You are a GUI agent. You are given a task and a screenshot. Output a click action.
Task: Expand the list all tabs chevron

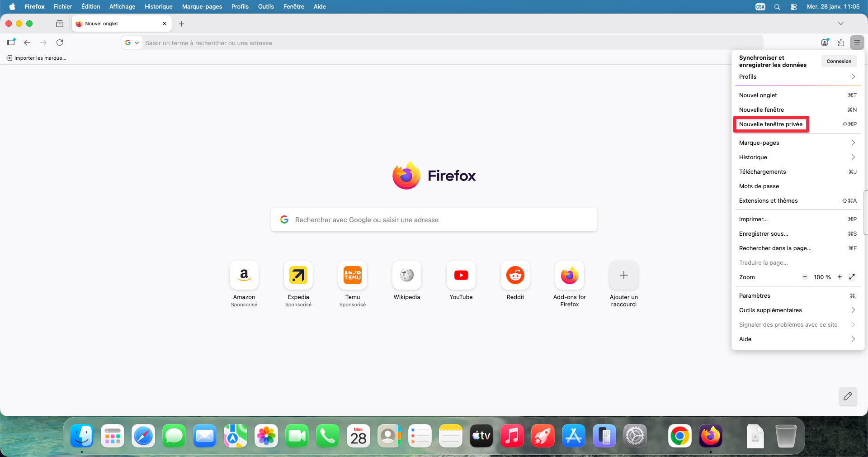pyautogui.click(x=841, y=24)
